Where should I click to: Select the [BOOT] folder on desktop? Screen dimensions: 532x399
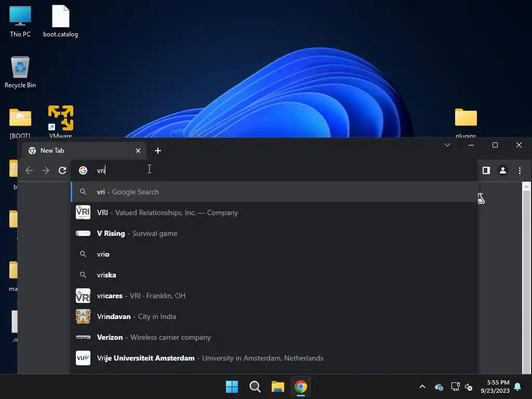point(20,123)
